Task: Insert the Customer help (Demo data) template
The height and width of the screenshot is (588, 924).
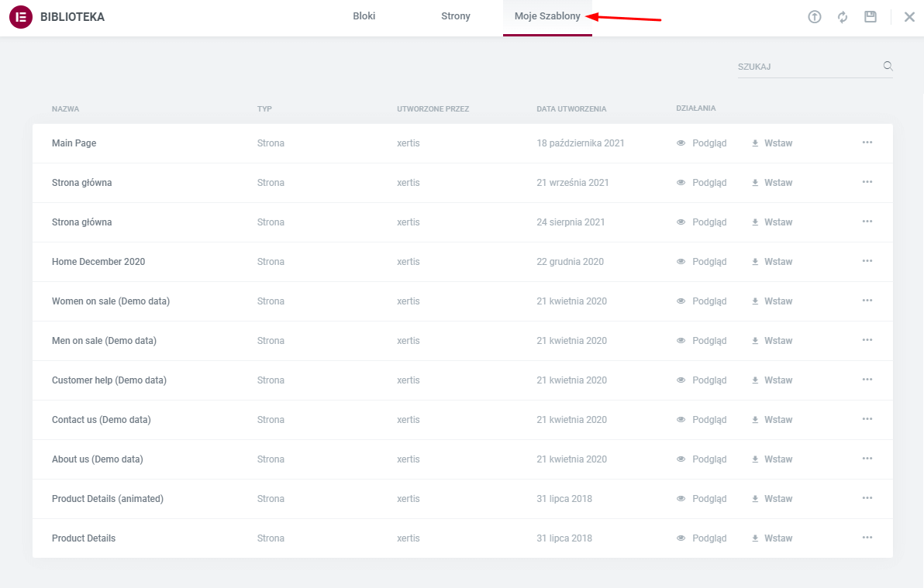Action: pyautogui.click(x=772, y=380)
